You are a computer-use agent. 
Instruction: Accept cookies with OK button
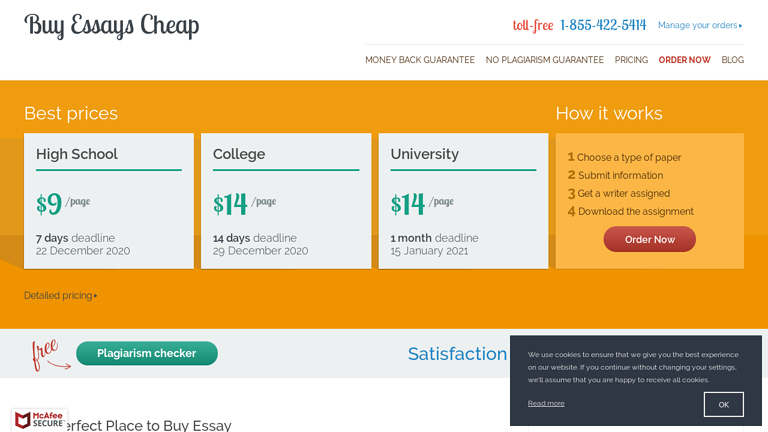(723, 404)
